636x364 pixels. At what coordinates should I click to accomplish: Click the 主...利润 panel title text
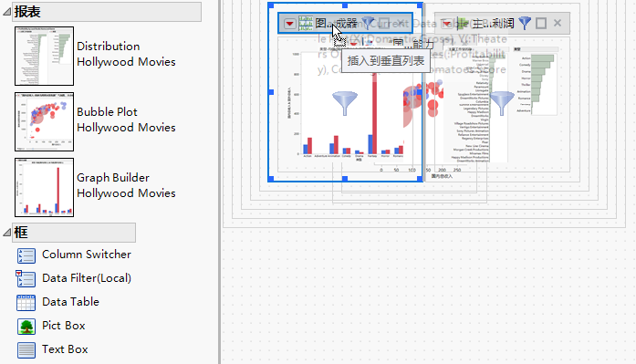pyautogui.click(x=494, y=24)
